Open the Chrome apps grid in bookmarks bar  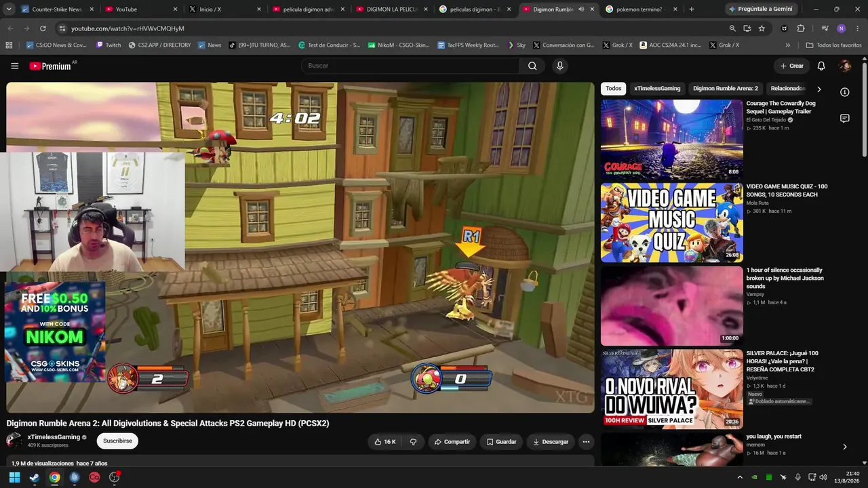(9, 45)
